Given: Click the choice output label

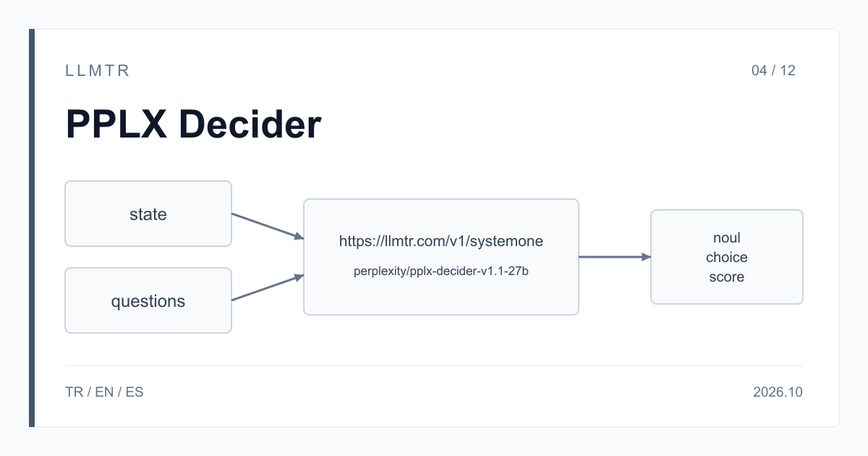Looking at the screenshot, I should tap(726, 257).
